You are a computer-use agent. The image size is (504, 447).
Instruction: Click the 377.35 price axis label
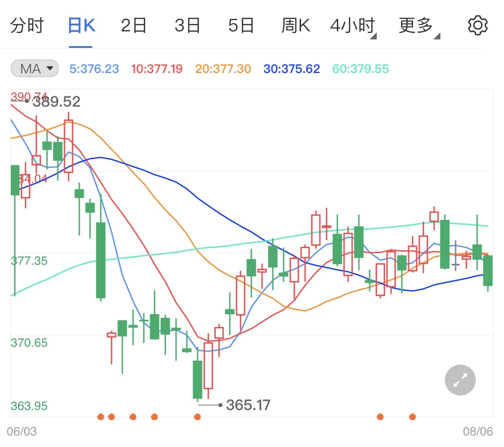click(29, 261)
